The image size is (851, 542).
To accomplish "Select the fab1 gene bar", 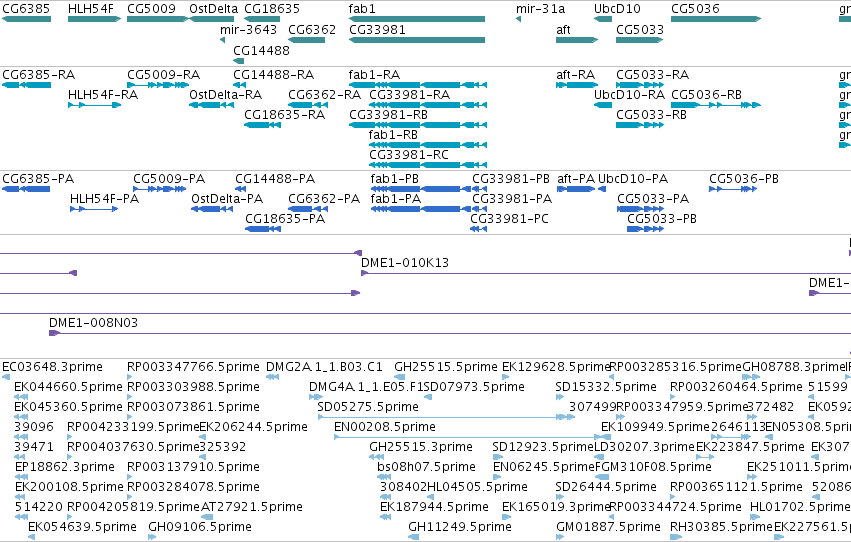I will click(417, 19).
